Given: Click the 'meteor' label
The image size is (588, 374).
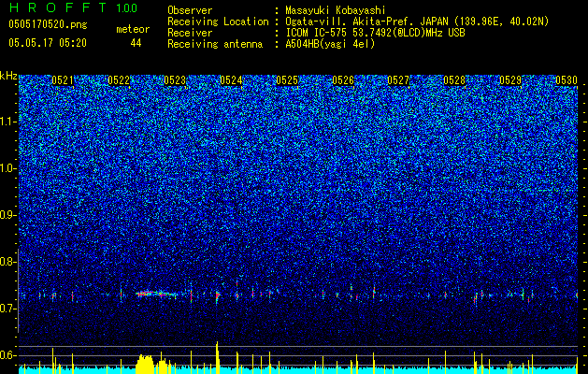Looking at the screenshot, I should [x=133, y=29].
